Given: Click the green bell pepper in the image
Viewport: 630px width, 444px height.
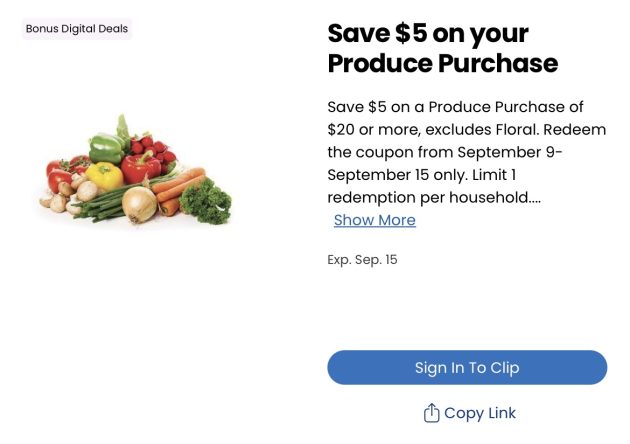Looking at the screenshot, I should point(106,148).
